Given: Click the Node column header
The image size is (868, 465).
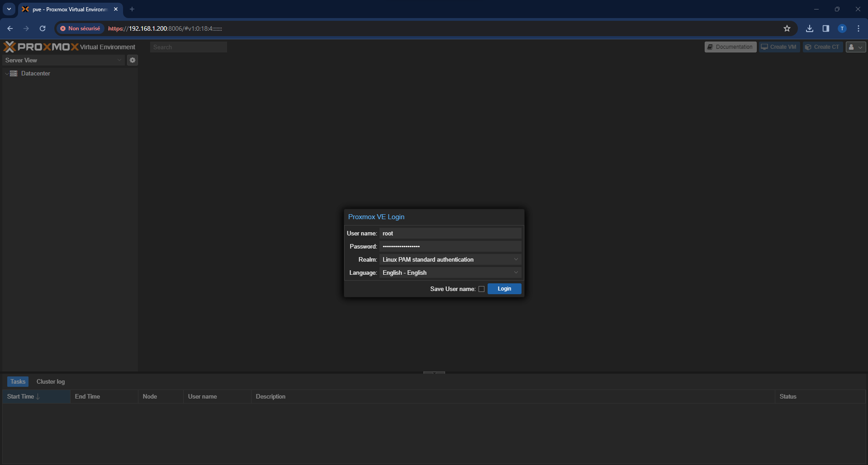Looking at the screenshot, I should coord(161,396).
